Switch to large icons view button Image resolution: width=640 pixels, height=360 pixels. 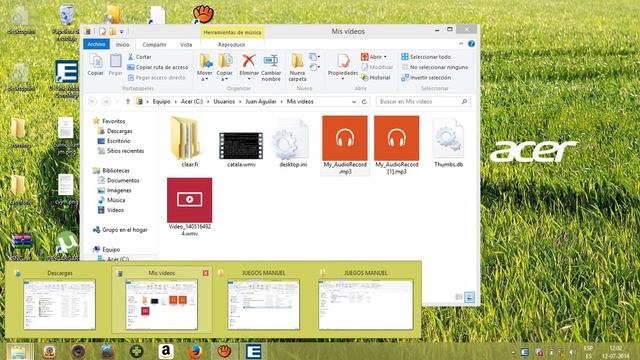click(x=469, y=297)
